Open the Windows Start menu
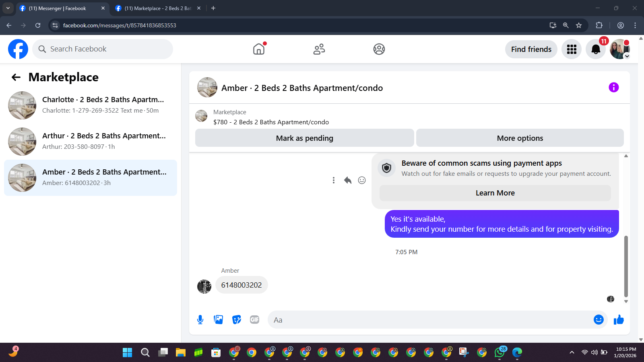Image resolution: width=644 pixels, height=362 pixels. 128,353
